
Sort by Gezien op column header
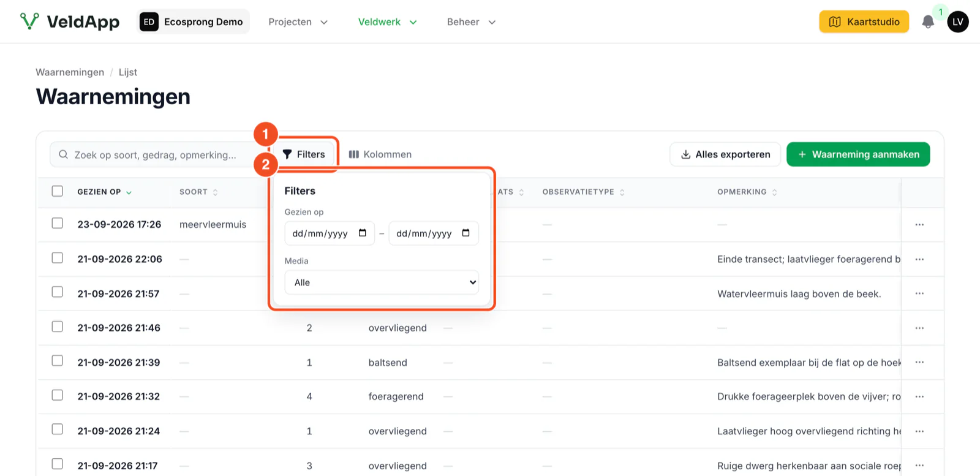click(104, 192)
